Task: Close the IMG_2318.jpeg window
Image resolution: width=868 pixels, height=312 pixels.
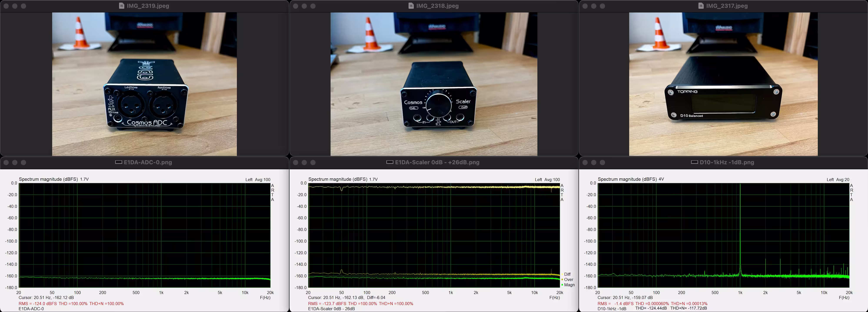Action: click(x=296, y=6)
